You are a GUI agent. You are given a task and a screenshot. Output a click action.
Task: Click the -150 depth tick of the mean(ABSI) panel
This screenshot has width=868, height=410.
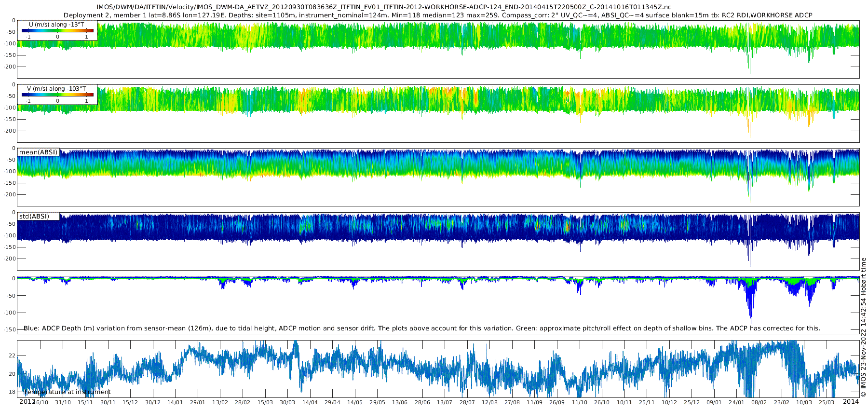click(10, 183)
